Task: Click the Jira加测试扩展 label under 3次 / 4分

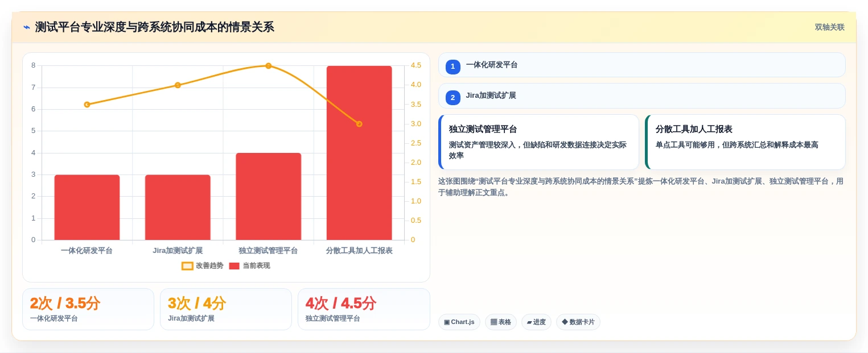Action: 191,319
